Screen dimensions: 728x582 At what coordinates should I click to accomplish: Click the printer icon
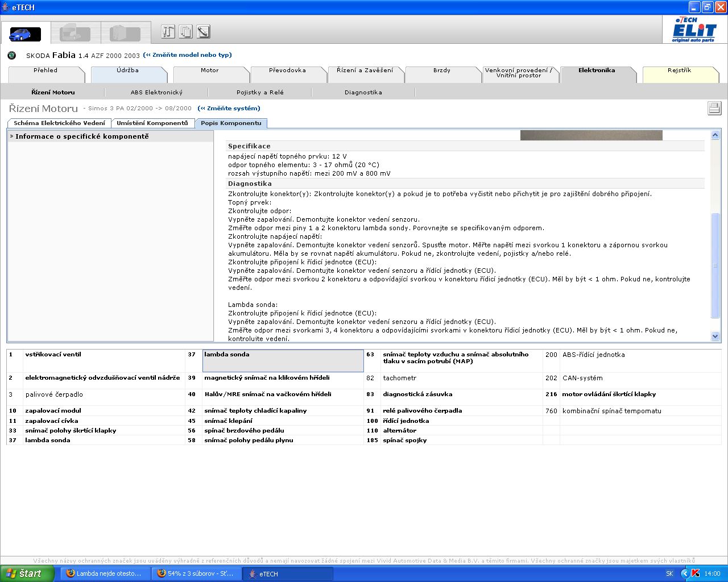(x=714, y=108)
